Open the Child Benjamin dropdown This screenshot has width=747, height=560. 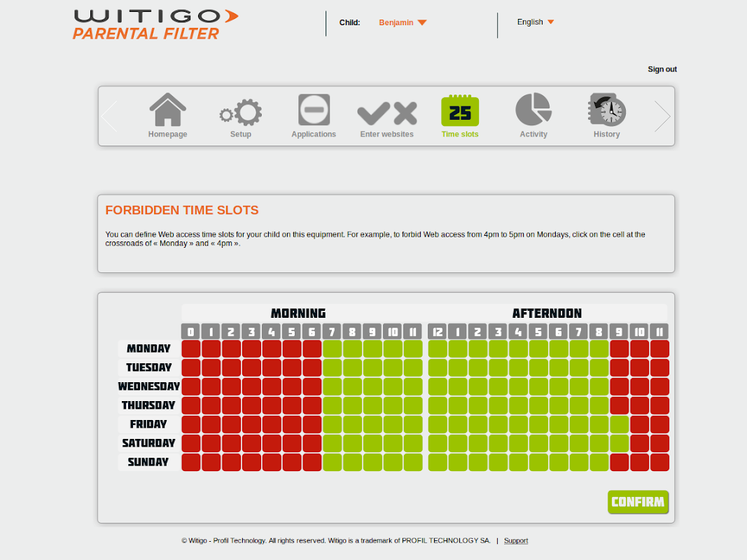(403, 22)
